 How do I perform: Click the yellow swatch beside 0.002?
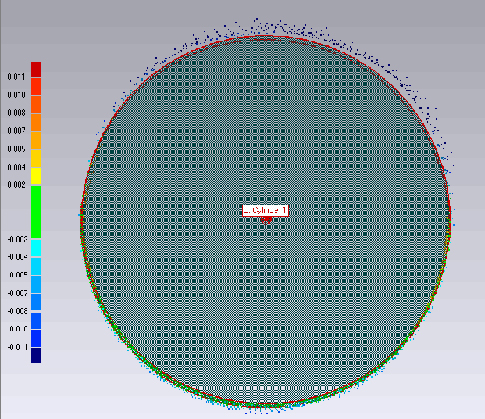[x=36, y=176]
